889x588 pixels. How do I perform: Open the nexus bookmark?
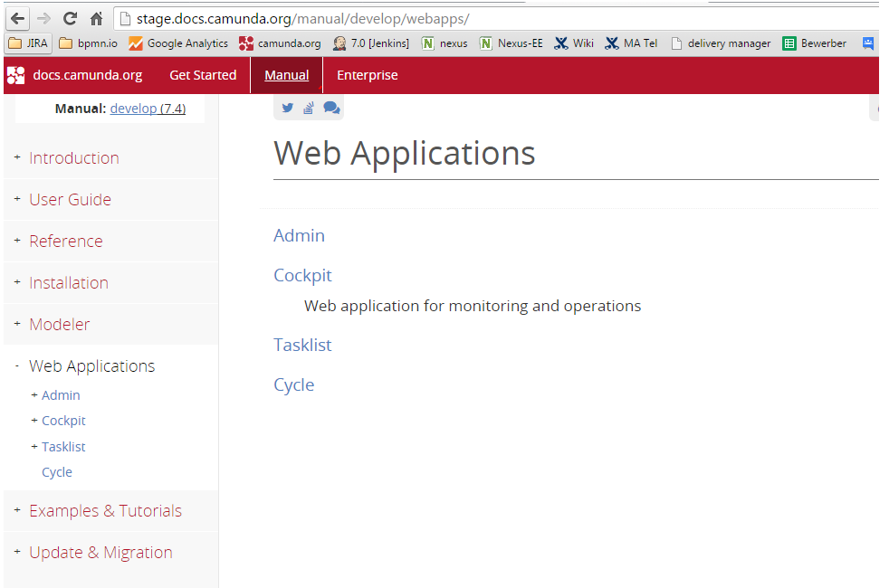(x=445, y=43)
